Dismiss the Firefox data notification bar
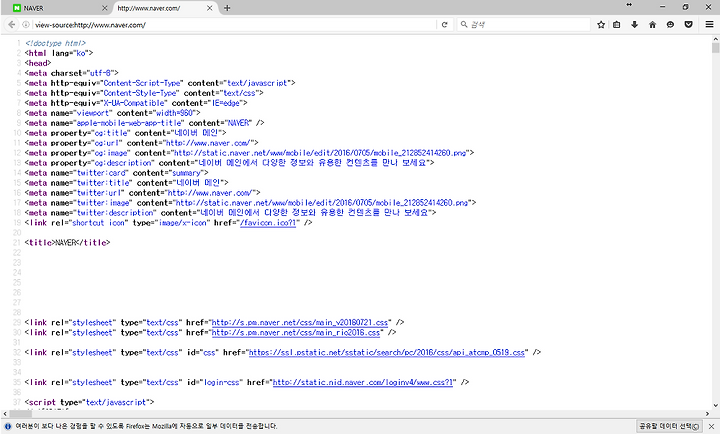 [x=711, y=427]
